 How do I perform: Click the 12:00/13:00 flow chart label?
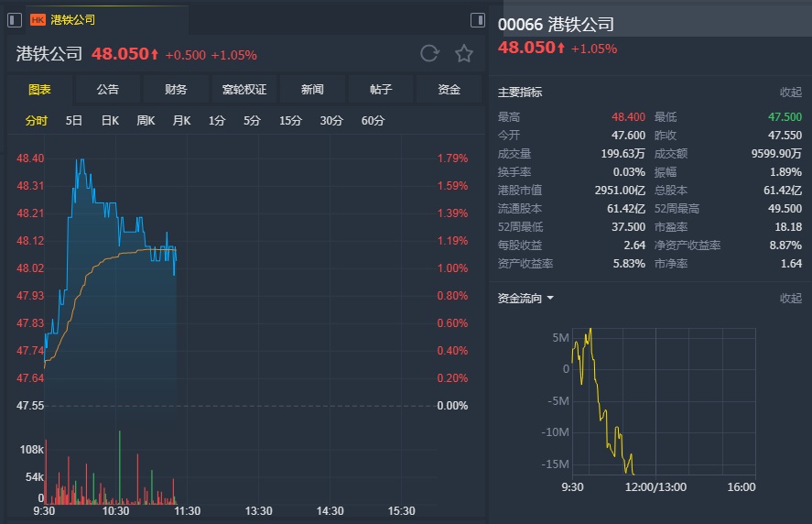pos(655,487)
